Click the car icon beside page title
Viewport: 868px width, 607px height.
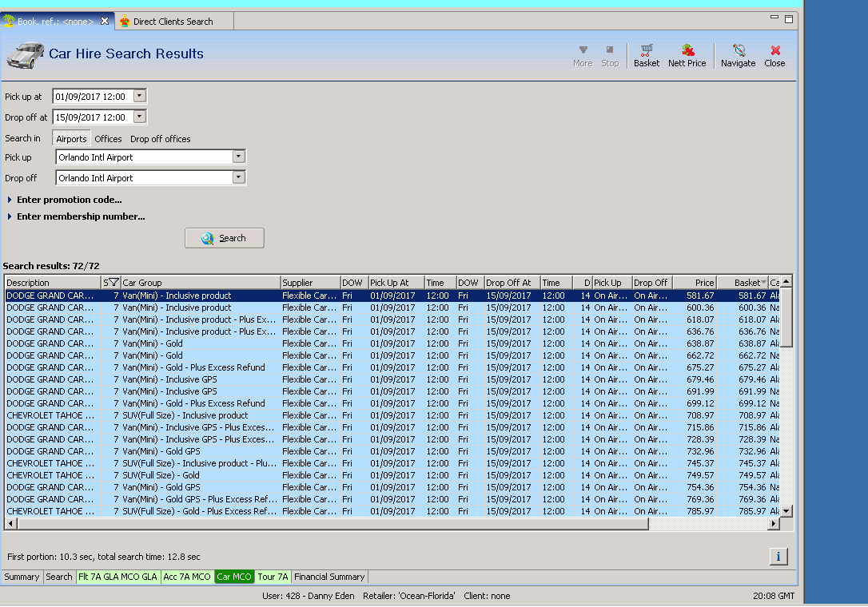pyautogui.click(x=26, y=55)
